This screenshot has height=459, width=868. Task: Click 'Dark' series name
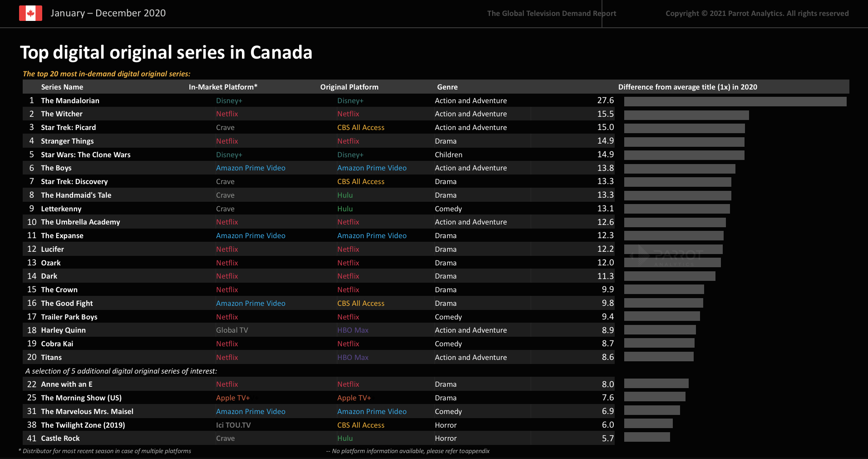pos(49,276)
